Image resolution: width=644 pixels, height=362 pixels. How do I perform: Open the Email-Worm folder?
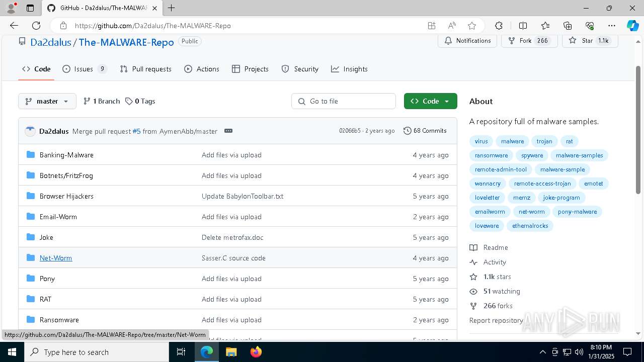click(58, 217)
